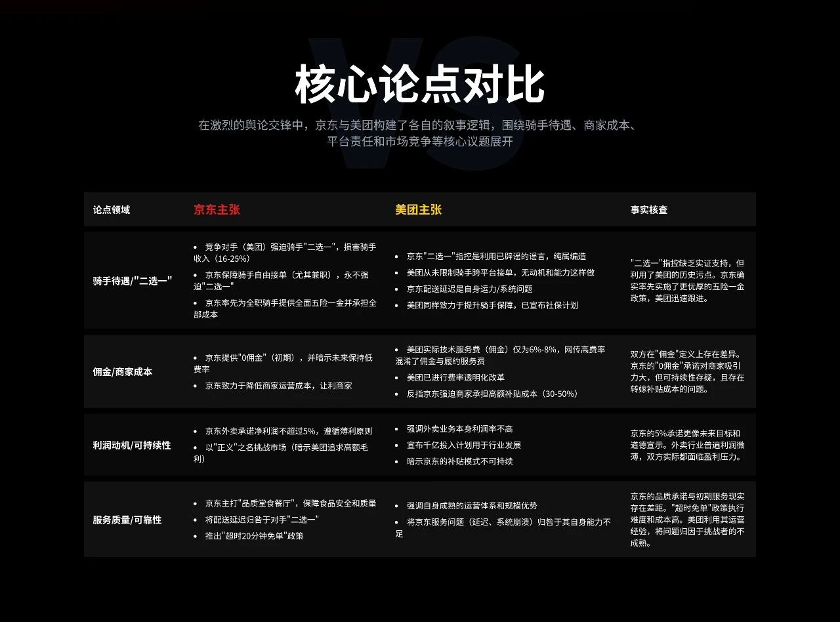Click the fact-check text in the 佣金/商家成本 row
Image resolution: width=840 pixels, height=622 pixels.
coord(687,372)
